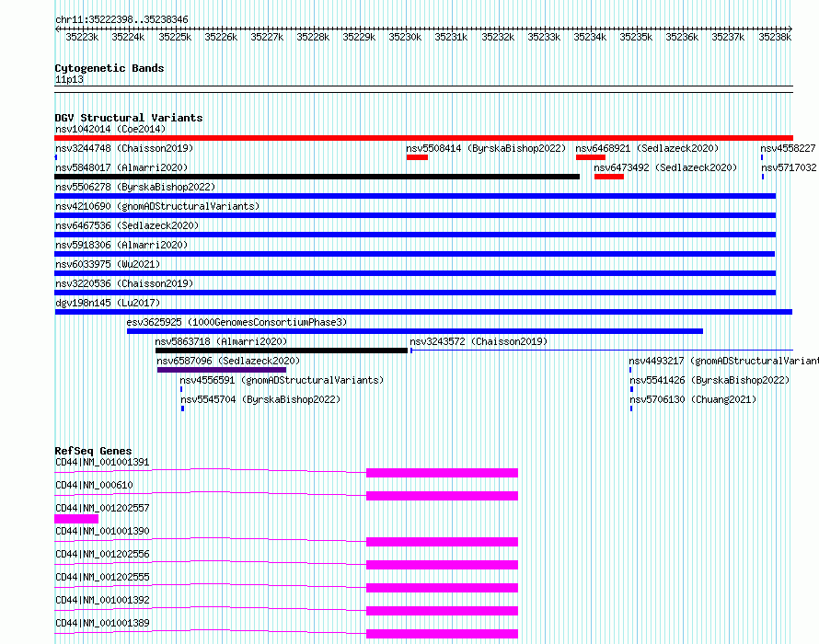This screenshot has height=644, width=819.
Task: Select variant nsv4558227 label
Action: 788,148
